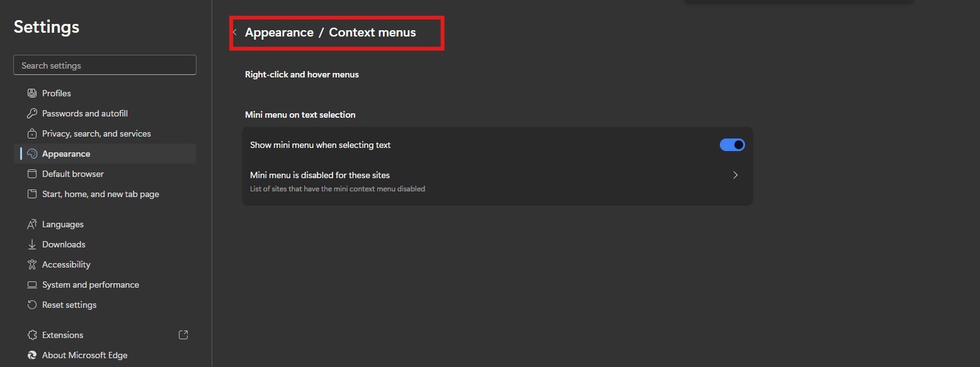Click the Search settings input field

[105, 65]
